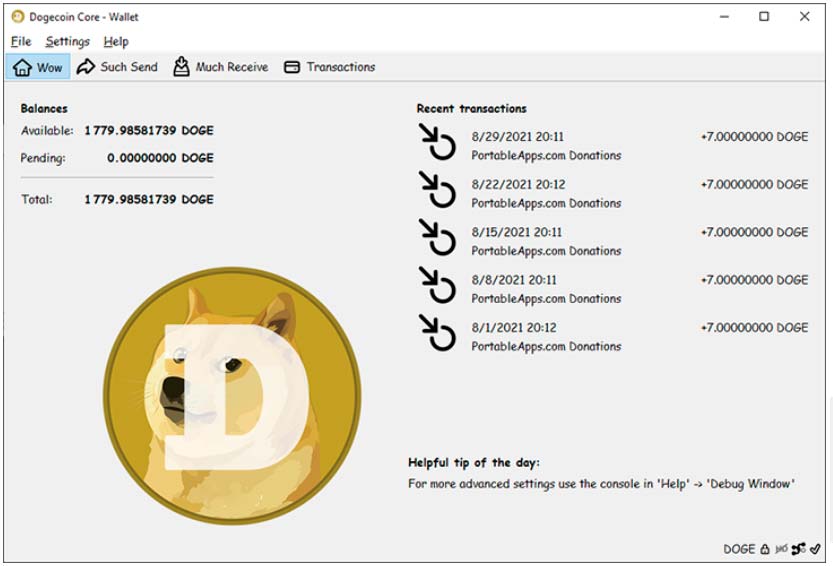Click PortableApps.com Donations label under 8/15/2021
833x566 pixels.
pos(546,251)
